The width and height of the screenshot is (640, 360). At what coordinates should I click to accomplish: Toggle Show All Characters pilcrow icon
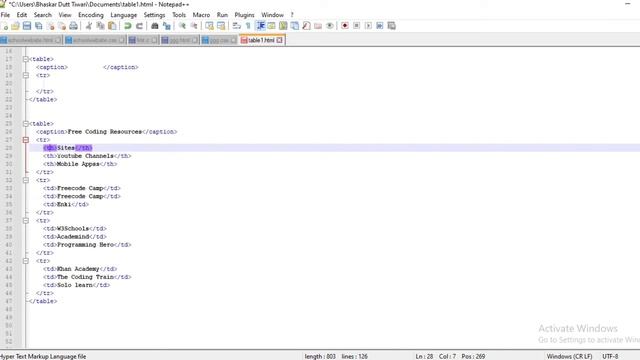pos(248,26)
